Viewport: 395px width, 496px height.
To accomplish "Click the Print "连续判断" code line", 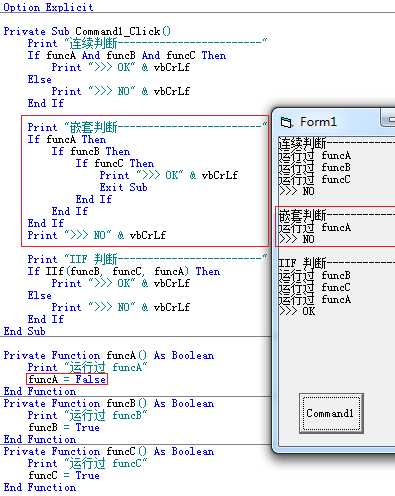I will pos(147,43).
